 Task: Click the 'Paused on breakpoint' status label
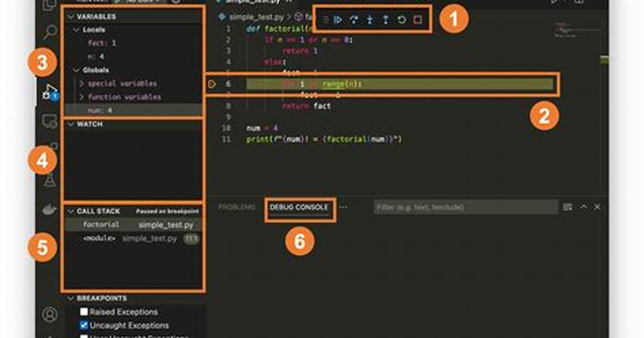tap(167, 211)
